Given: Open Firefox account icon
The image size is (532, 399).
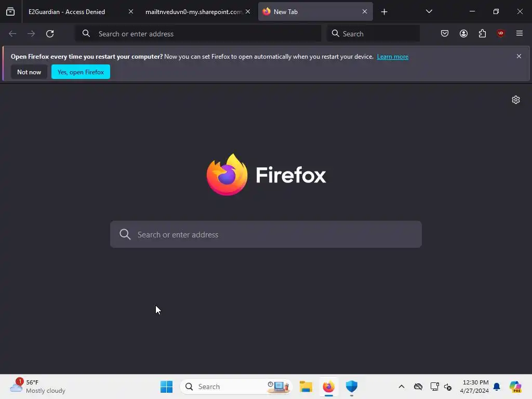Looking at the screenshot, I should tap(463, 33).
